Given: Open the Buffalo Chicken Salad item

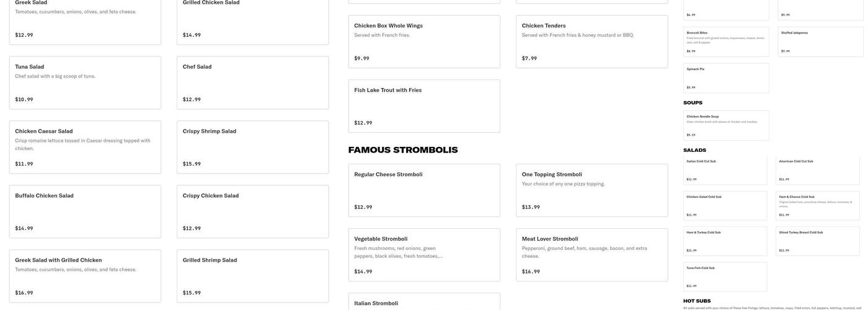Looking at the screenshot, I should point(85,212).
